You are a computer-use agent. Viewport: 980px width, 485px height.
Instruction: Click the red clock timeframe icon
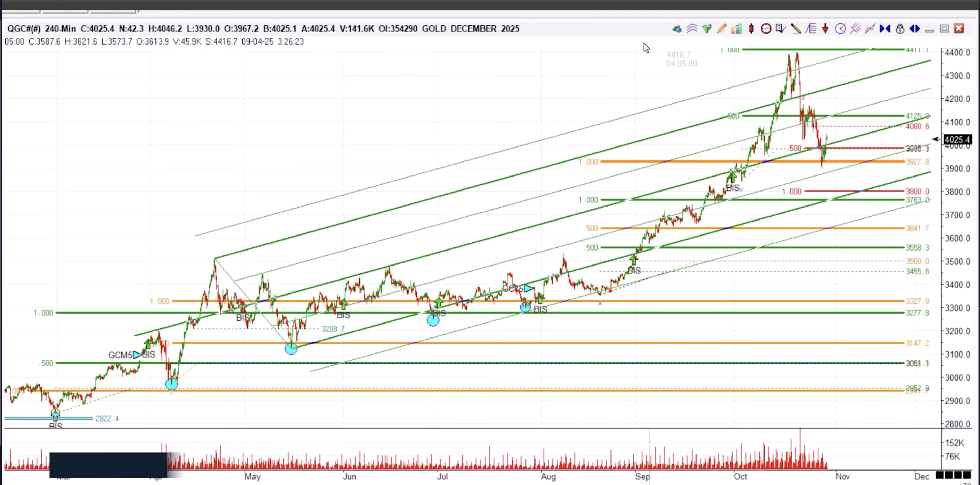click(766, 29)
